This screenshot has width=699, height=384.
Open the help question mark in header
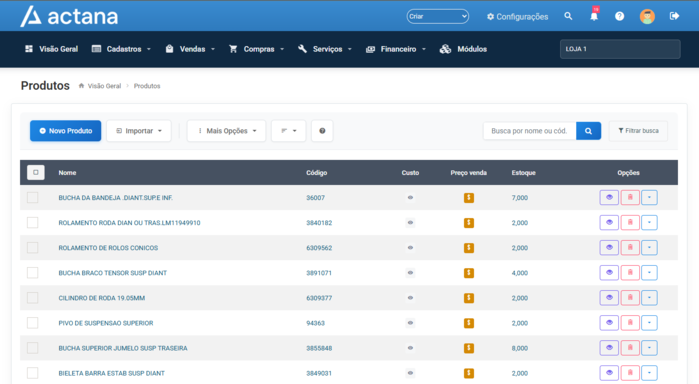pos(620,16)
